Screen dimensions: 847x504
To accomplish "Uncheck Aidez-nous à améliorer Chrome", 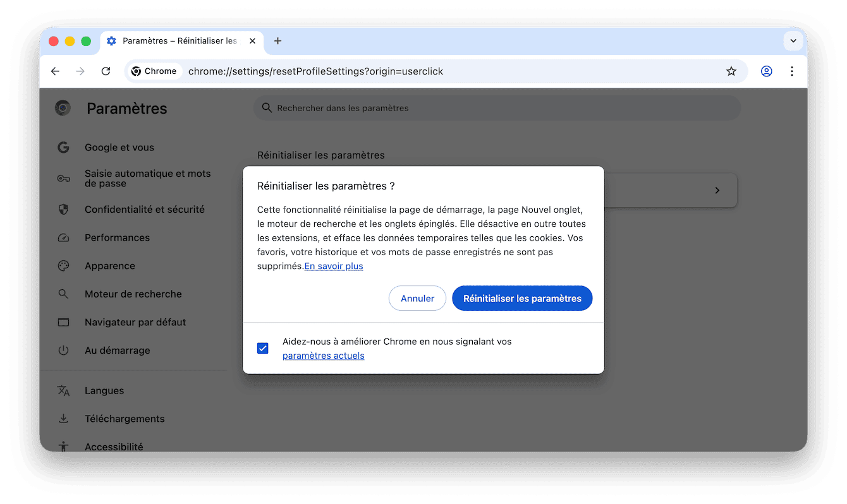I will (x=262, y=348).
